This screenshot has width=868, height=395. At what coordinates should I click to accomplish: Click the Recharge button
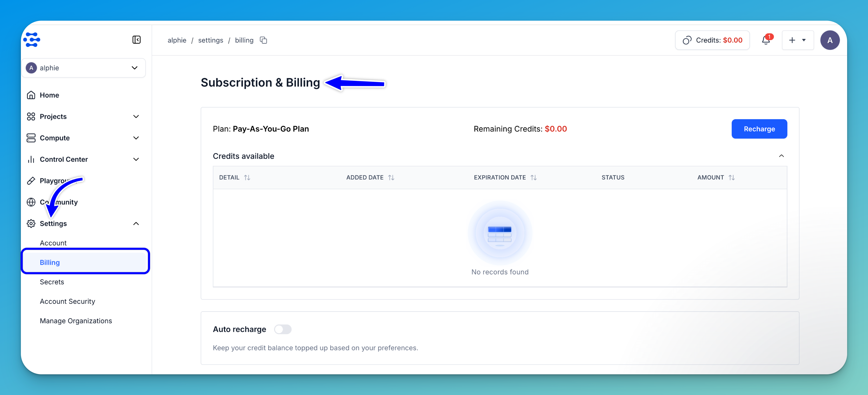point(759,129)
